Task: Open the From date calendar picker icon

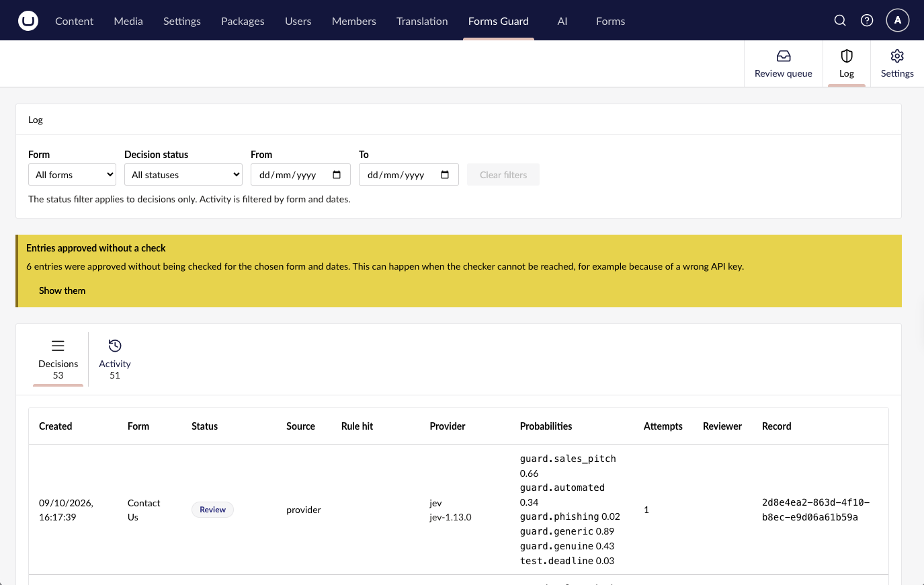Action: coord(337,175)
